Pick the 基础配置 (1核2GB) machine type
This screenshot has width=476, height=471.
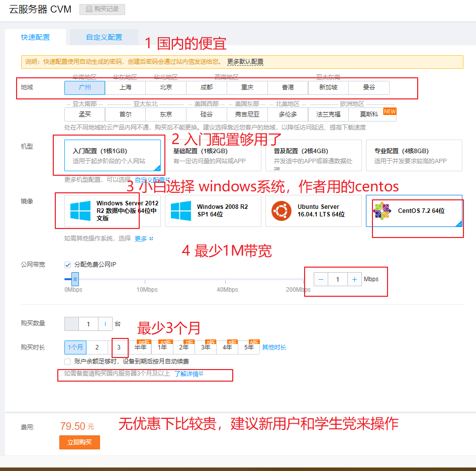pyautogui.click(x=213, y=156)
